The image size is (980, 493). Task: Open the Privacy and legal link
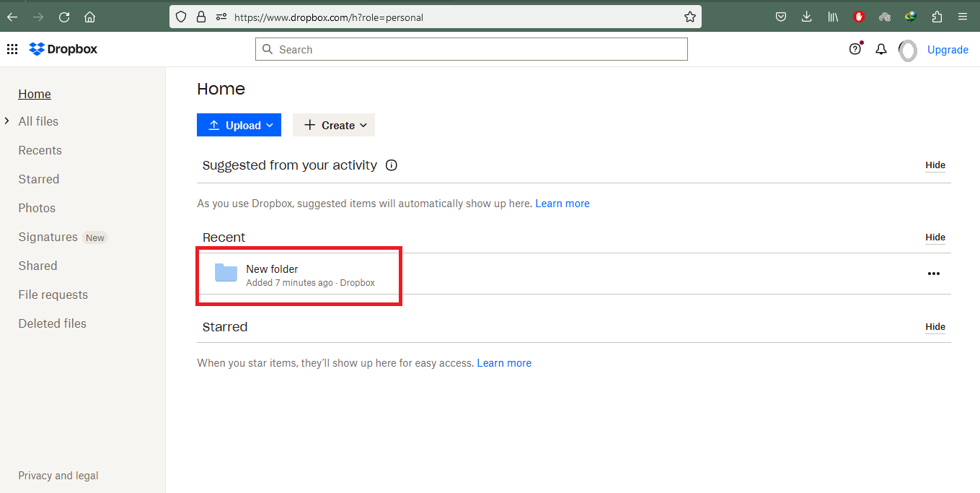point(58,476)
